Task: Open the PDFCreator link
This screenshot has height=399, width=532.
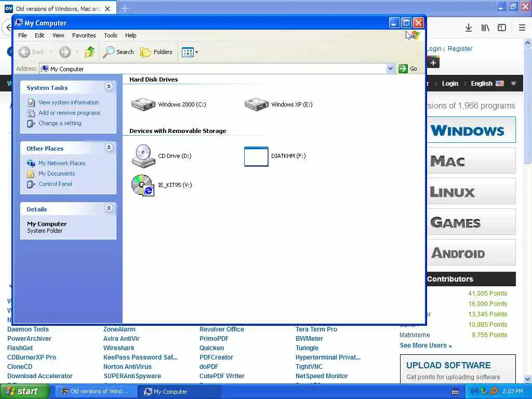Action: [x=216, y=357]
